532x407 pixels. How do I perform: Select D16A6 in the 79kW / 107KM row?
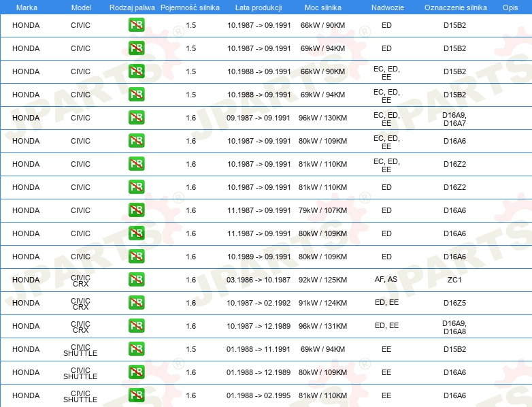click(454, 210)
